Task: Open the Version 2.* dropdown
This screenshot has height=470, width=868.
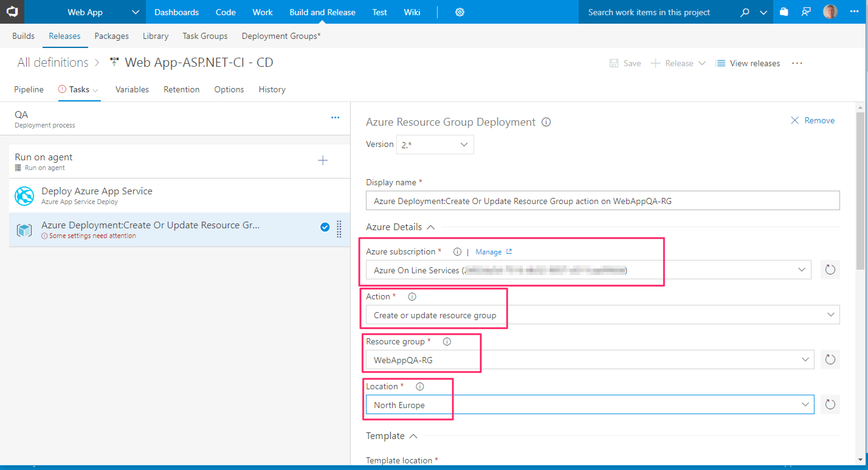Action: pyautogui.click(x=435, y=145)
